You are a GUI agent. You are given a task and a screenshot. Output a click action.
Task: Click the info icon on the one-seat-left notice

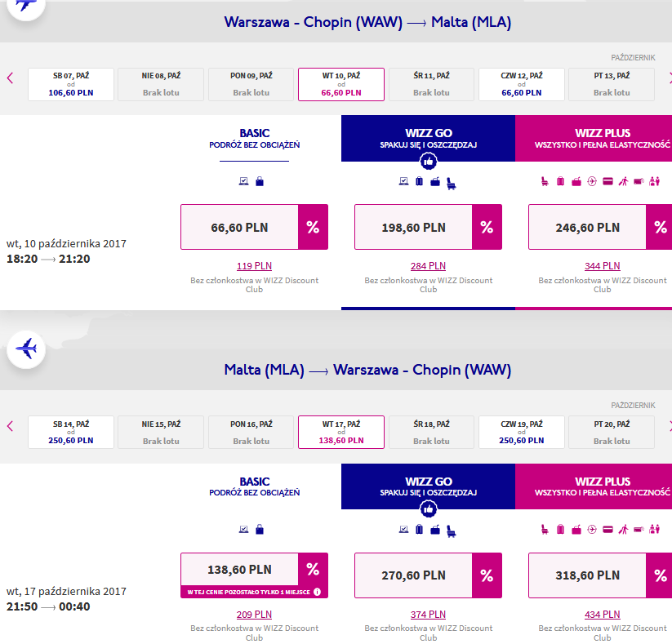click(x=317, y=592)
